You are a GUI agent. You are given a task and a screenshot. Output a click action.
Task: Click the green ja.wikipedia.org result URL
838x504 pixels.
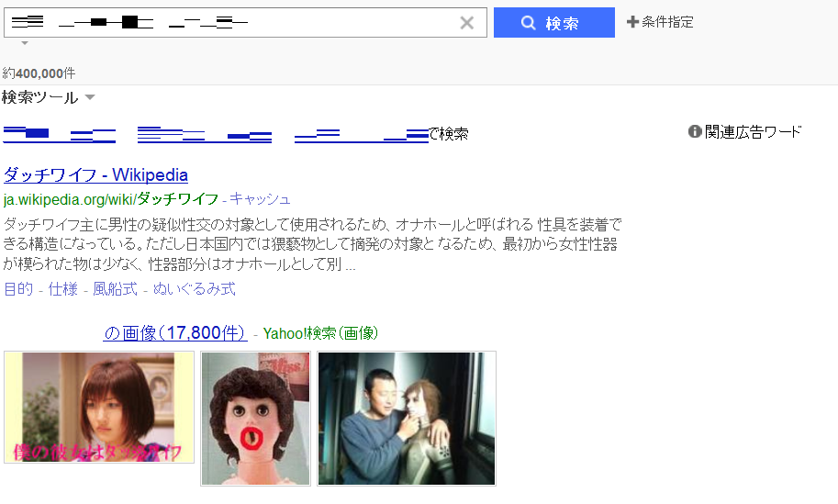click(x=110, y=198)
